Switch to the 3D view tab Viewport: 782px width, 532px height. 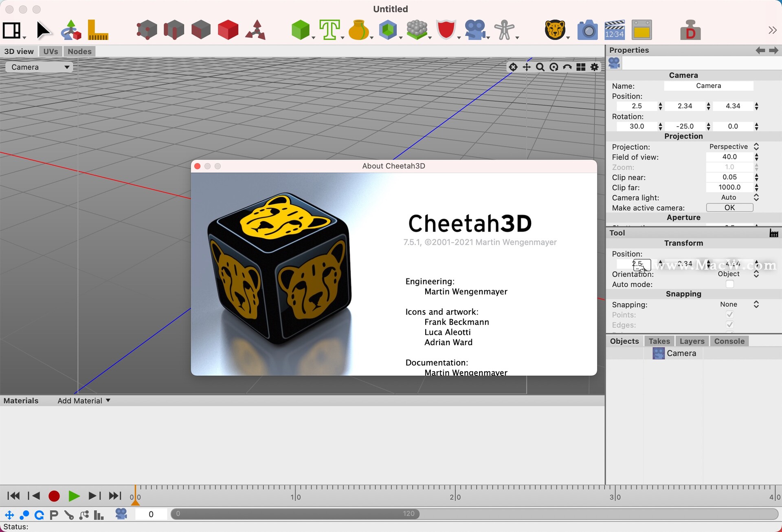(19, 51)
